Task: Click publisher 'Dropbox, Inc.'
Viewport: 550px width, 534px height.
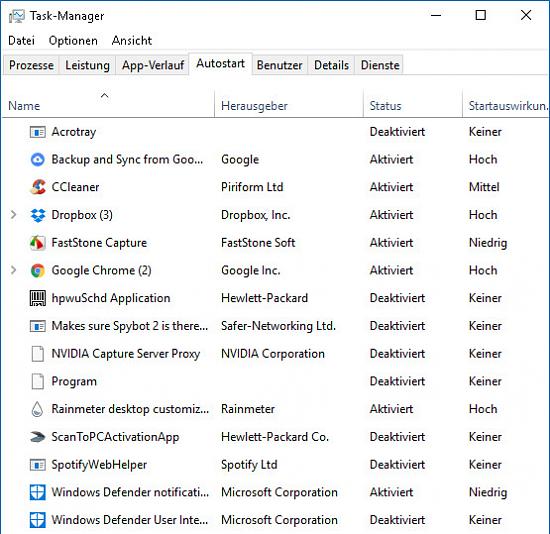Action: [x=256, y=215]
